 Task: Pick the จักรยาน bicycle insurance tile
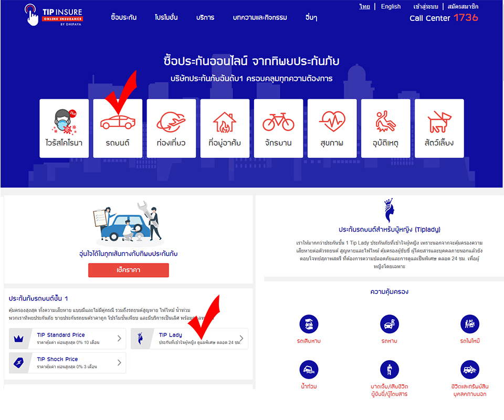pos(278,128)
